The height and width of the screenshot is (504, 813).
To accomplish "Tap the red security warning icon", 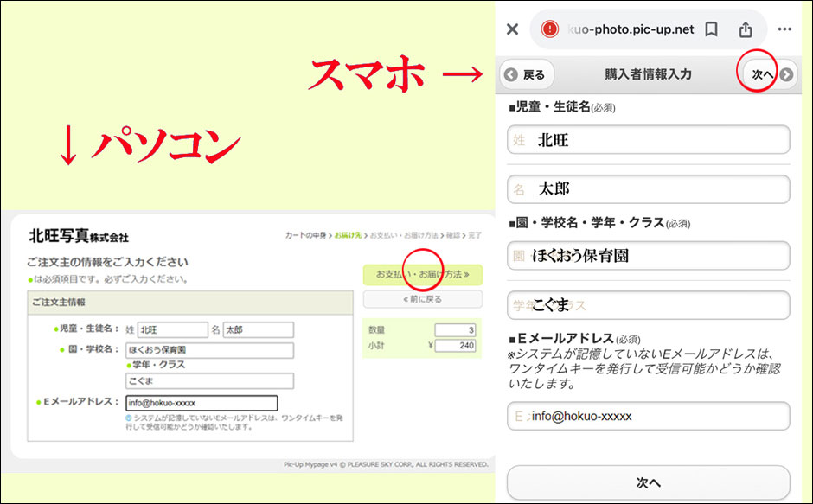I will [550, 29].
